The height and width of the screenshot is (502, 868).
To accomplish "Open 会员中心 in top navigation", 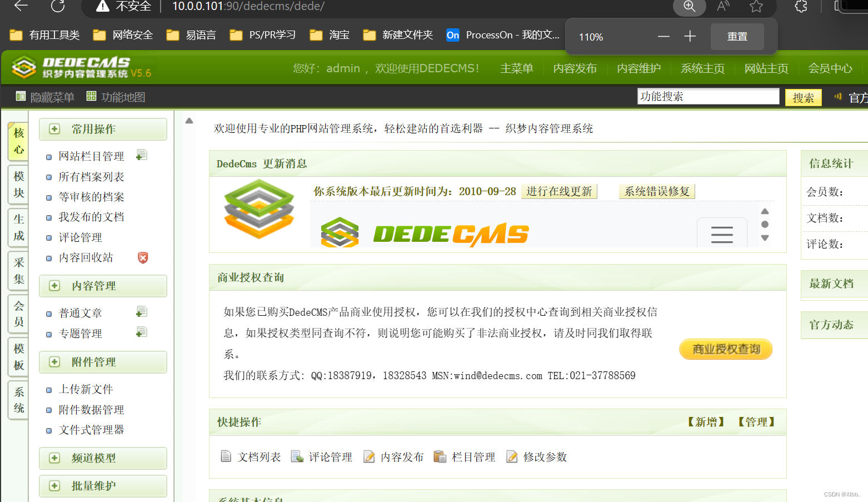I will [x=830, y=68].
